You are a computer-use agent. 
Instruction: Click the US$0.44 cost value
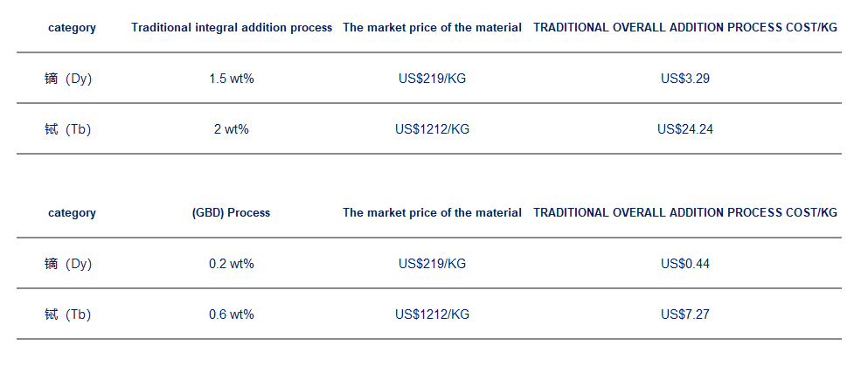(x=685, y=264)
